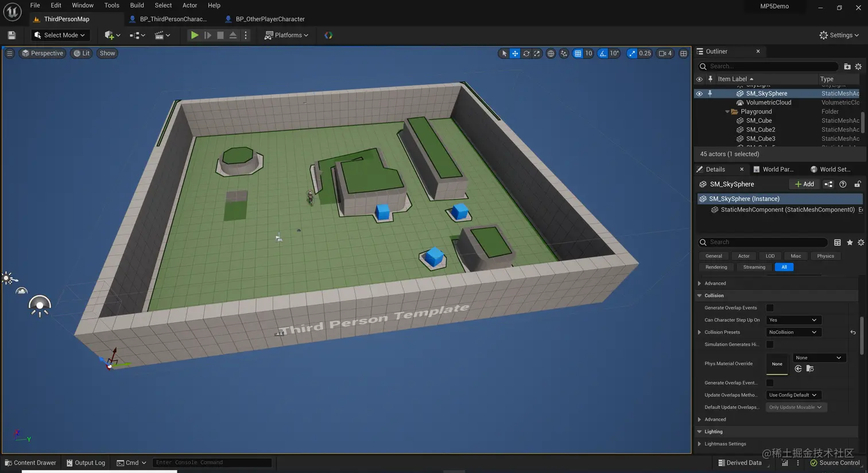Click the Outliner search field
Viewport: 868px width, 473px height.
point(768,67)
